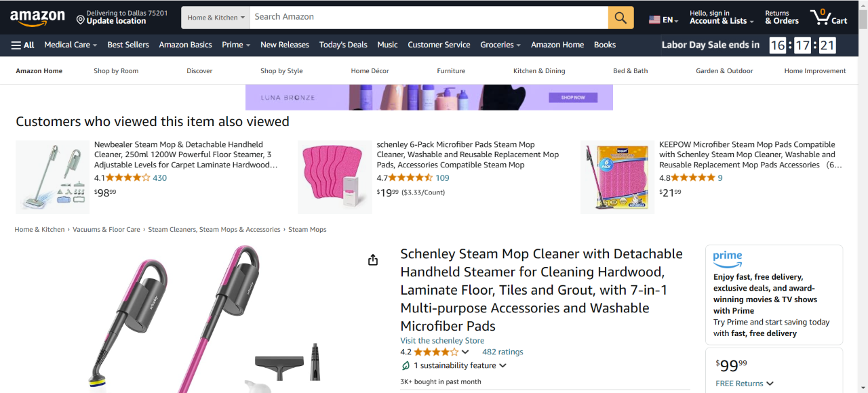This screenshot has width=868, height=393.
Task: Expand the FREE Returns chevron
Action: [770, 384]
